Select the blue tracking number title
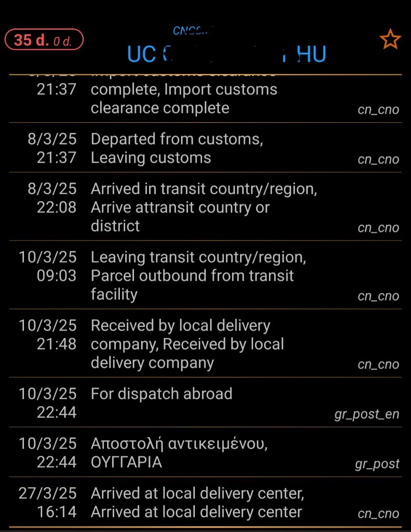This screenshot has width=411, height=532. (226, 55)
